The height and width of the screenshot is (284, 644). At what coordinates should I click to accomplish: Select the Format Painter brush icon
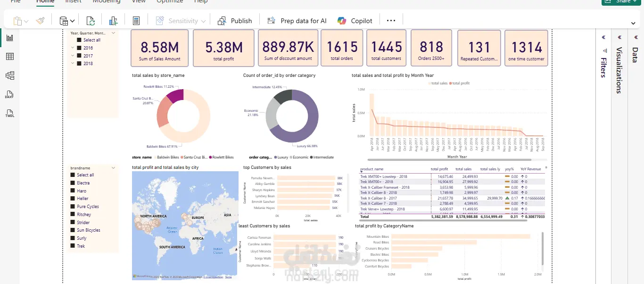click(x=40, y=21)
